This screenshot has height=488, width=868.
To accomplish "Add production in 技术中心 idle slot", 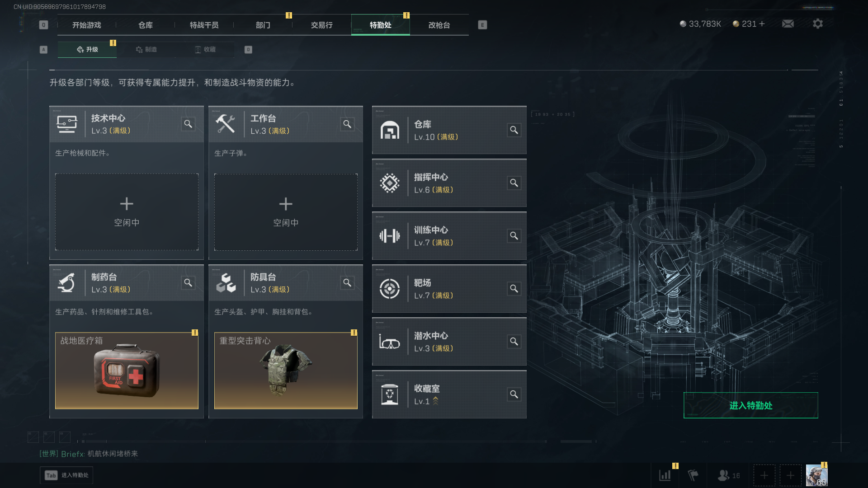I will (127, 212).
